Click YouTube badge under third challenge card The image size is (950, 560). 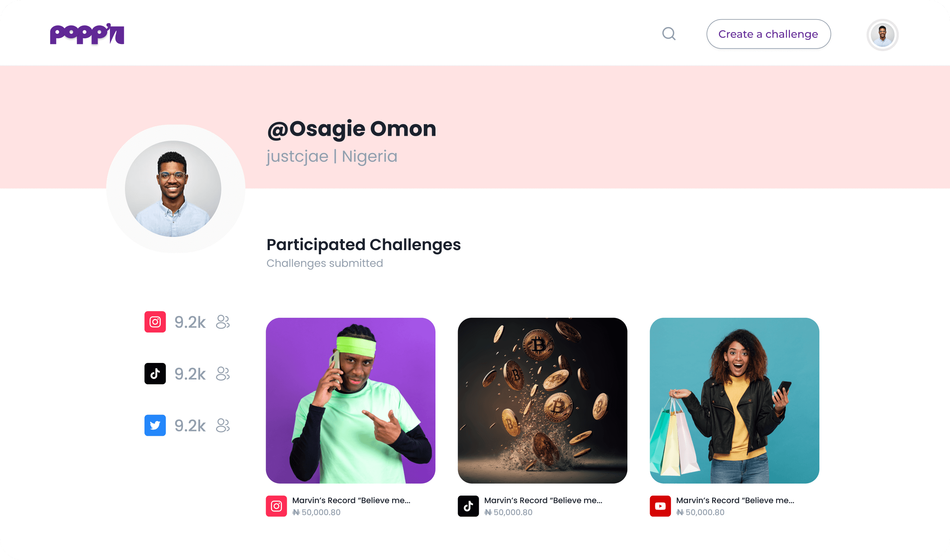tap(660, 506)
